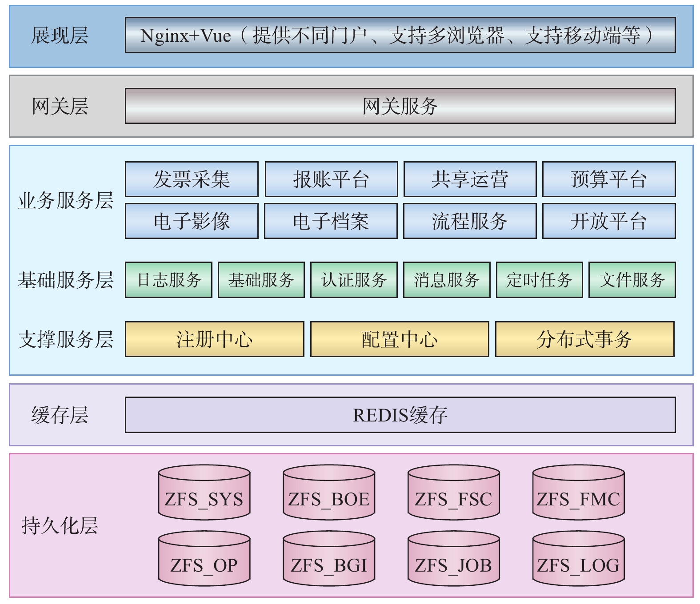This screenshot has width=700, height=604.
Task: Click the green 定时任务 box
Action: (539, 280)
